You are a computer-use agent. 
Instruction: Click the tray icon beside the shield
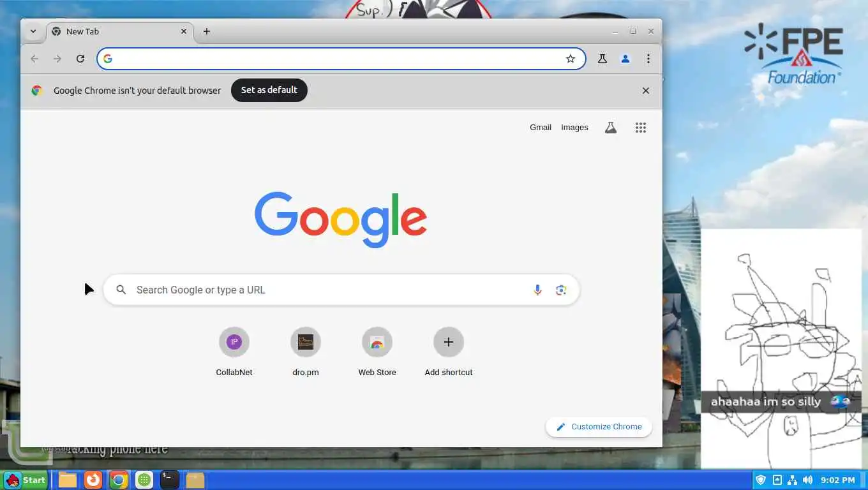(x=777, y=480)
